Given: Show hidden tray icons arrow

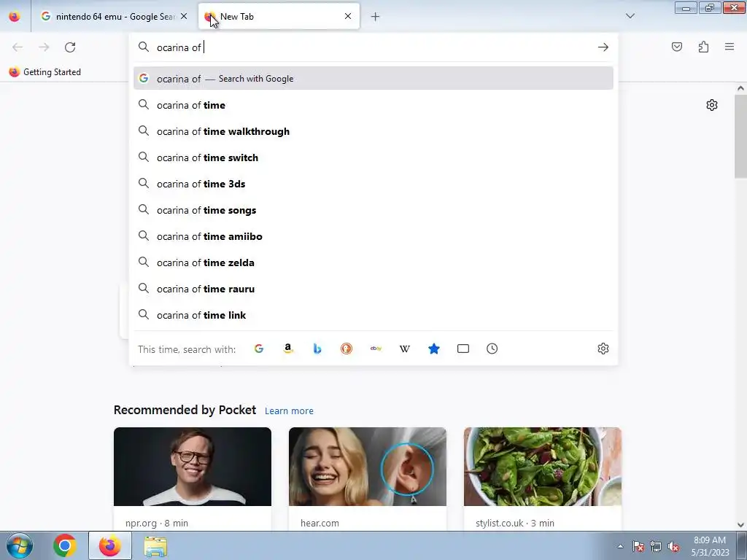Looking at the screenshot, I should 620,546.
